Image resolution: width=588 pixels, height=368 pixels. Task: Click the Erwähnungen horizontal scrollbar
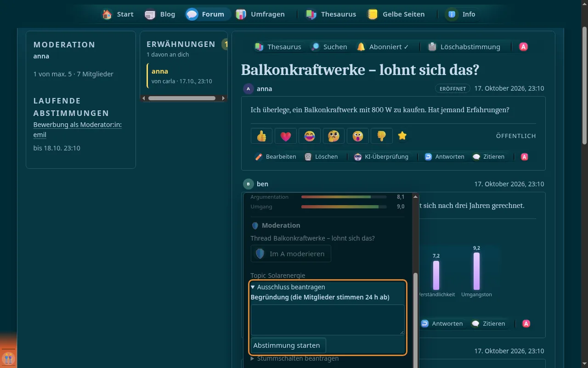coord(182,98)
